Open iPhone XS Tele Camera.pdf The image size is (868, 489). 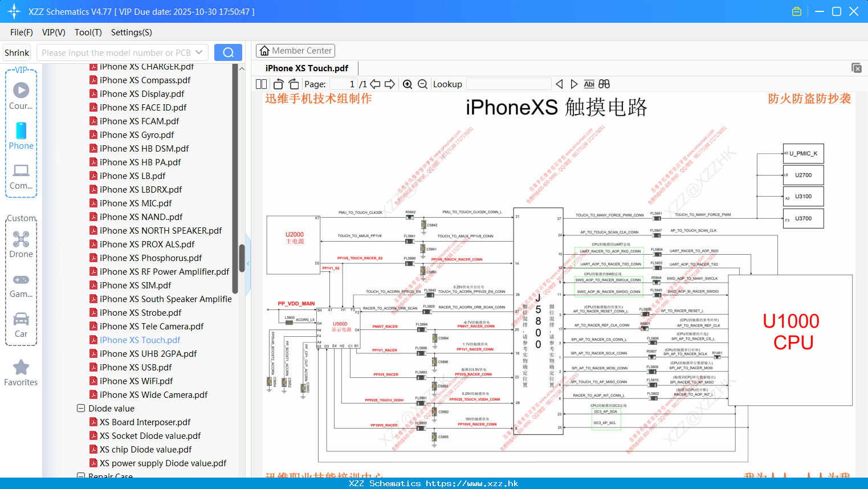point(152,327)
